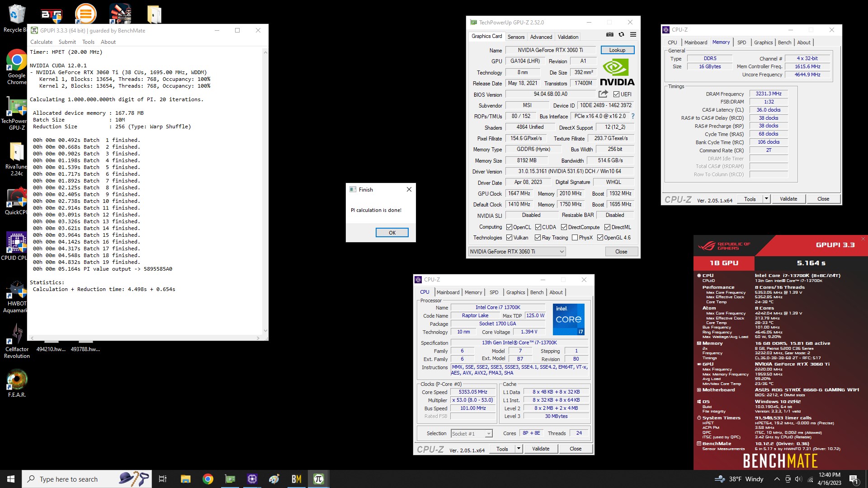Toggle the UEFI checkbox in GPU-Z
The image size is (868, 488).
[x=616, y=94]
